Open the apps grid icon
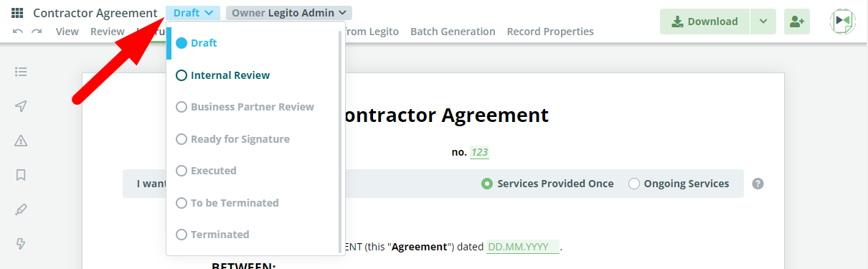The image size is (868, 269). tap(17, 13)
